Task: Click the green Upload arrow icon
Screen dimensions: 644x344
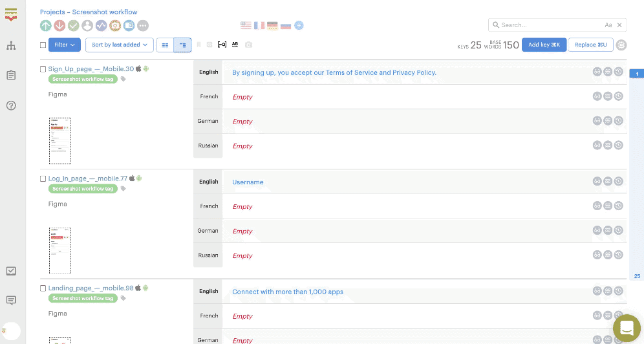Action: 46,25
